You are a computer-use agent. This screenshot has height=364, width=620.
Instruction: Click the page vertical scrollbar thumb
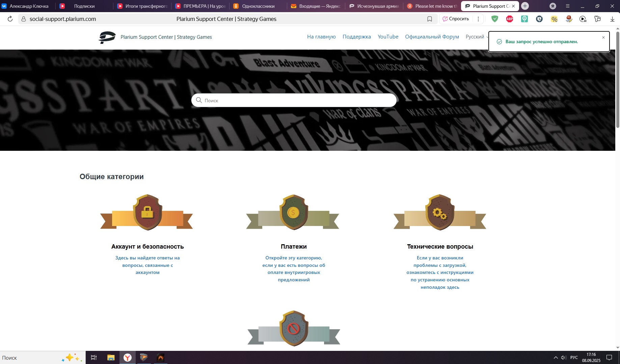[x=618, y=80]
